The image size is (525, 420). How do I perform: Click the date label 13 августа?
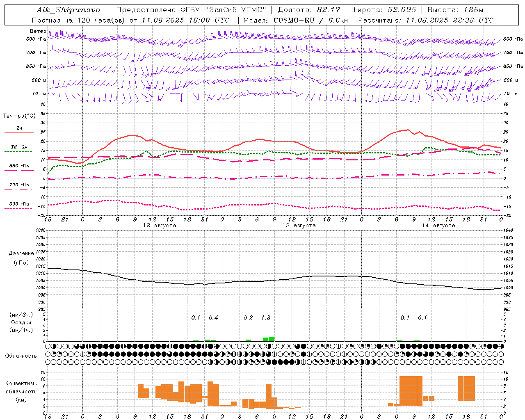[299, 226]
